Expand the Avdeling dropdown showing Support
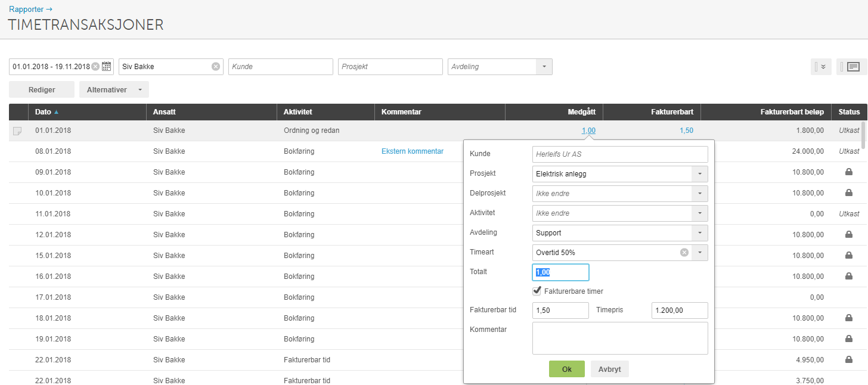The height and width of the screenshot is (385, 868). [x=700, y=233]
